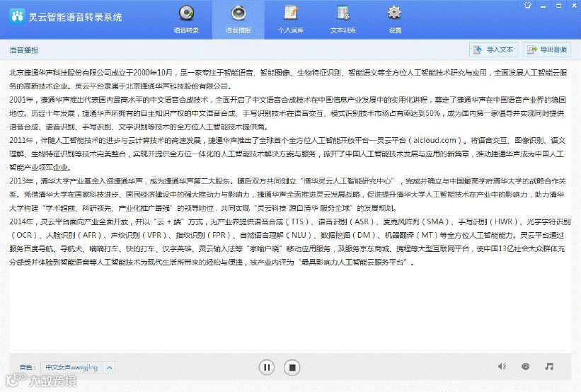Click the export audio document icon
The image size is (581, 392).
[532, 50]
